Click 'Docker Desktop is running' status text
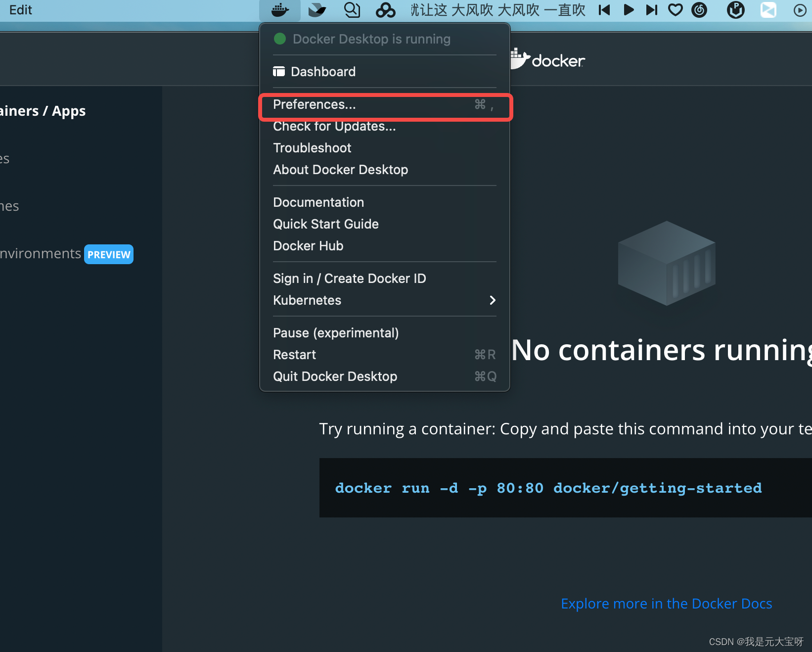The image size is (812, 652). point(371,39)
